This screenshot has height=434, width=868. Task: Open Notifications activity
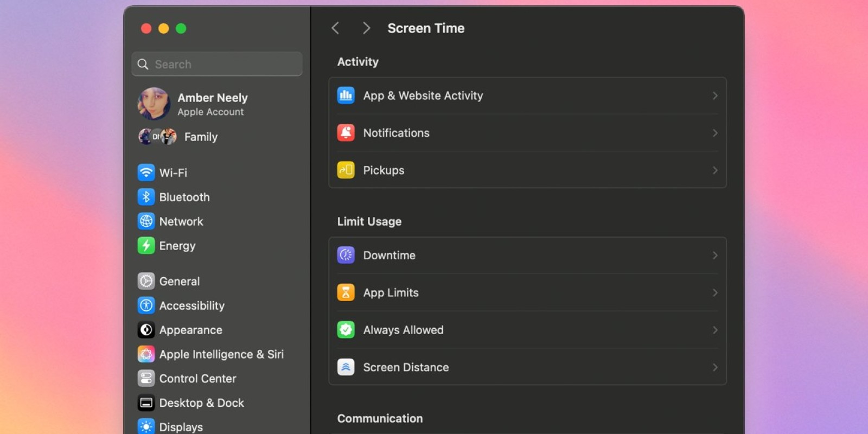click(527, 133)
